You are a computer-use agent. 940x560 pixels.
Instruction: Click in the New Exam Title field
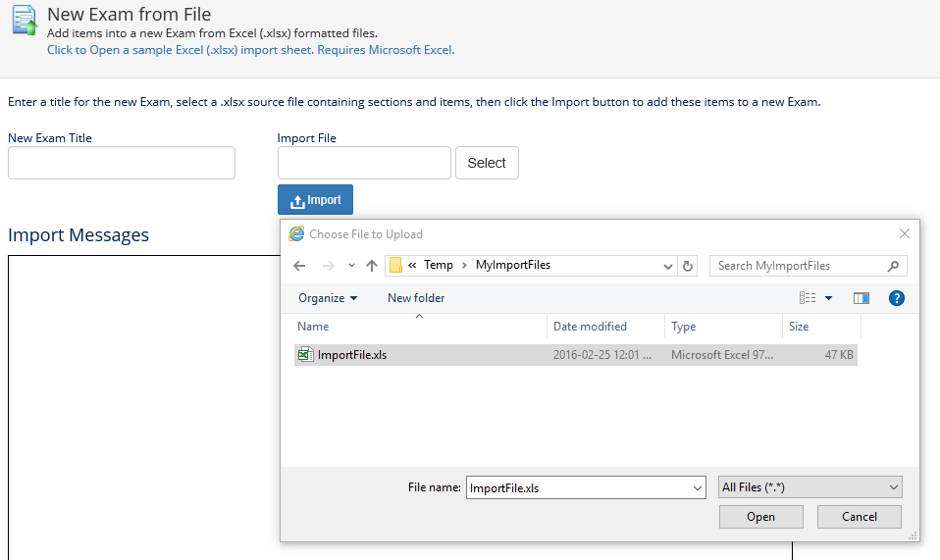[122, 163]
